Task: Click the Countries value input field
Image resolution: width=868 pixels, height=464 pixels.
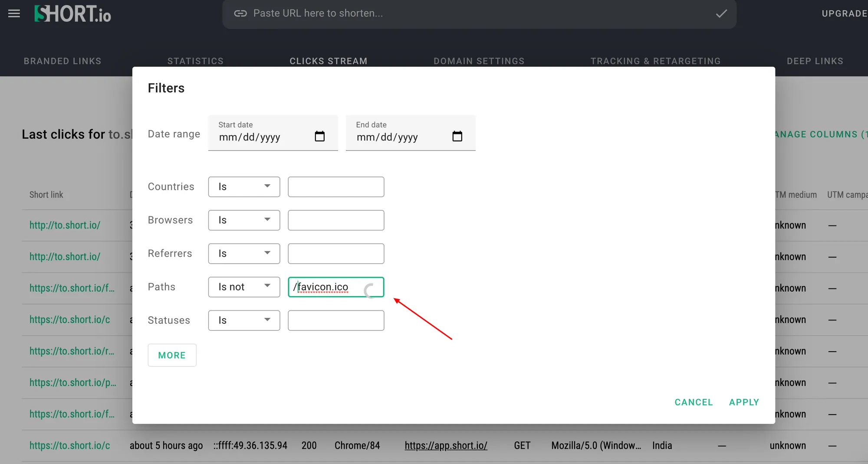Action: click(x=336, y=187)
